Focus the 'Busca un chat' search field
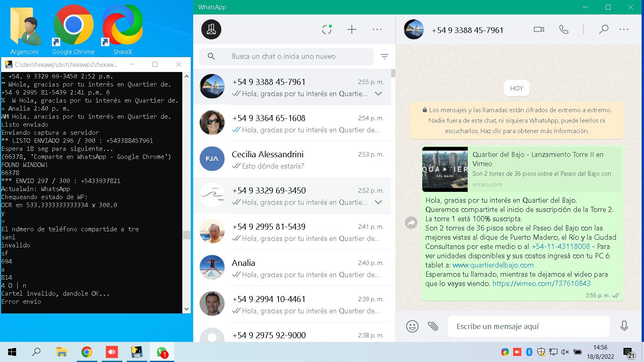 [287, 56]
